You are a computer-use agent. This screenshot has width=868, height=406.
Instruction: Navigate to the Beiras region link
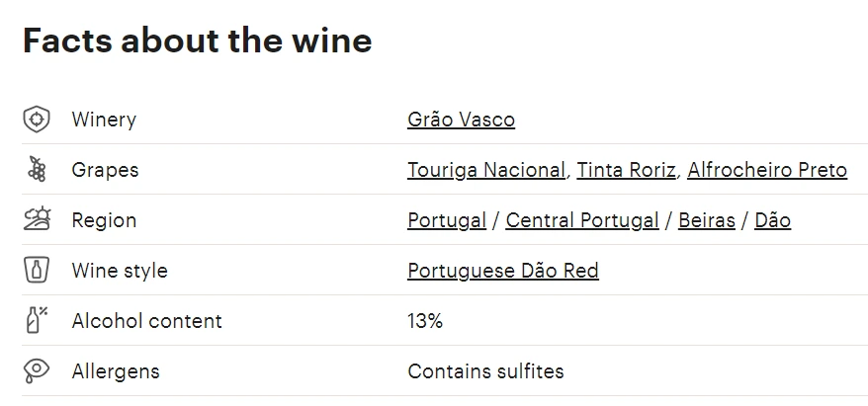[706, 220]
